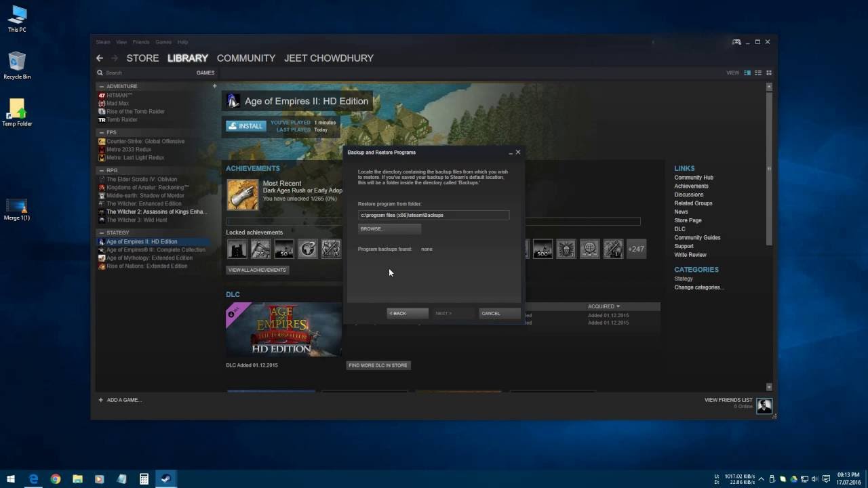The height and width of the screenshot is (488, 868).
Task: Switch to grid view layout icon
Action: point(769,73)
